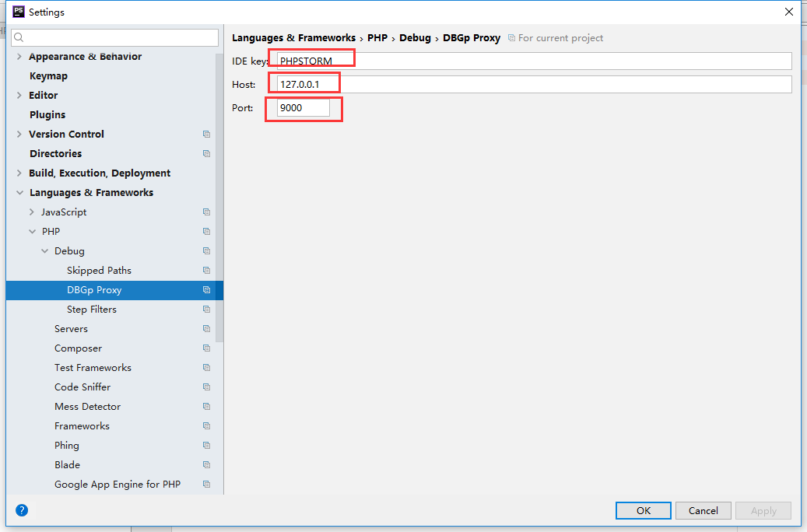Focus the settings search field
This screenshot has height=532, width=807.
click(114, 37)
